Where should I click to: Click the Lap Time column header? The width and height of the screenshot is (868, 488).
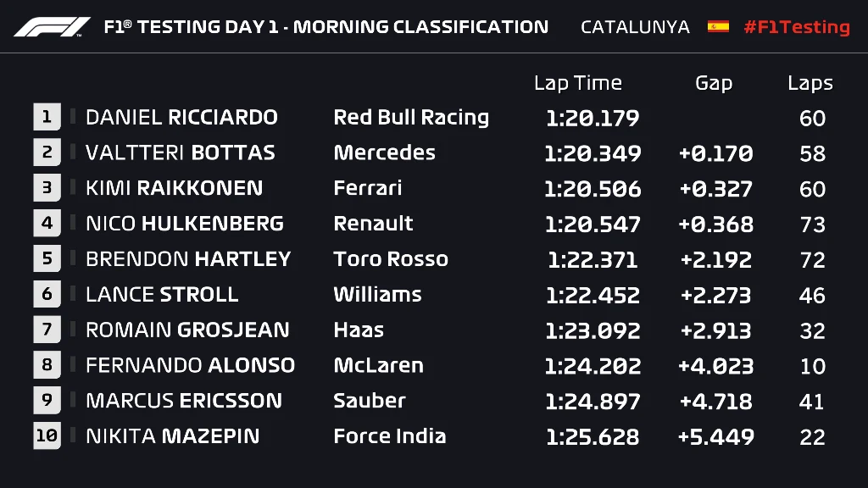click(577, 83)
